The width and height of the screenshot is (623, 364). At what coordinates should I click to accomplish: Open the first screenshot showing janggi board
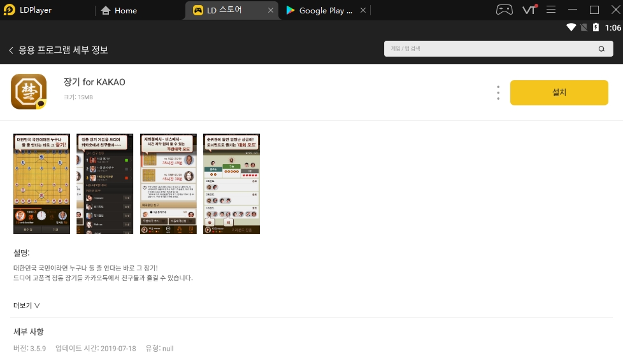41,184
